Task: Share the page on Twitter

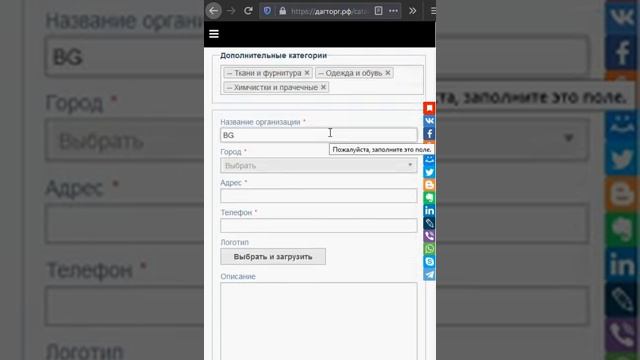Action: (x=429, y=172)
